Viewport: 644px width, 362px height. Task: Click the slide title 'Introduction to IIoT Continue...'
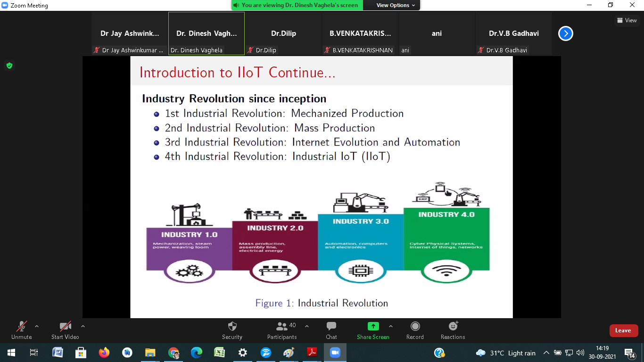click(x=237, y=73)
